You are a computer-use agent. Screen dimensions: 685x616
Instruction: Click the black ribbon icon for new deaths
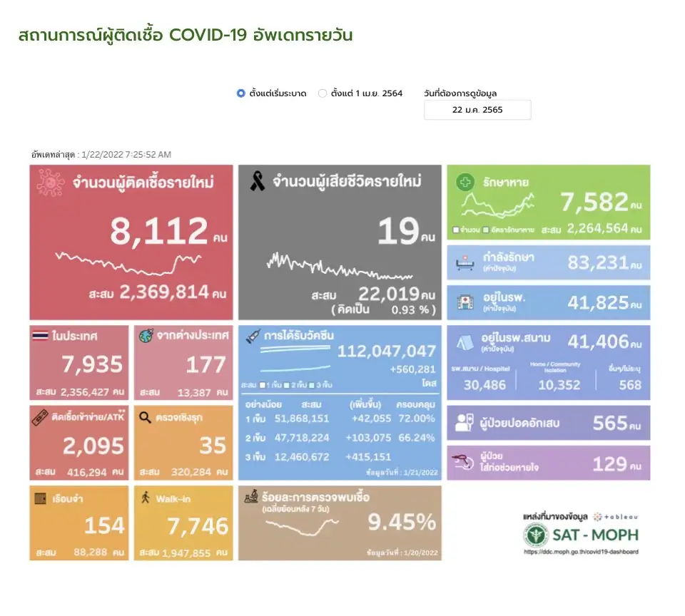pos(257,182)
